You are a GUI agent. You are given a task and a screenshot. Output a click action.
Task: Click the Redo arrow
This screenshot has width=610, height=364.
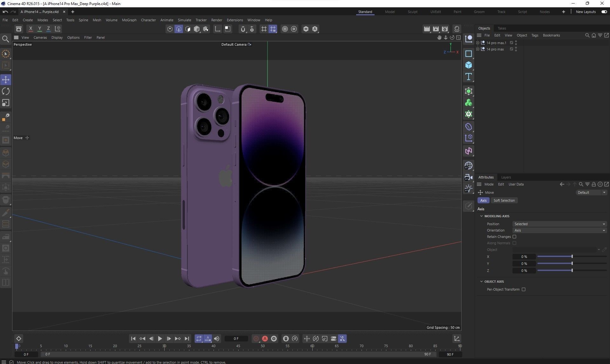coord(13,12)
